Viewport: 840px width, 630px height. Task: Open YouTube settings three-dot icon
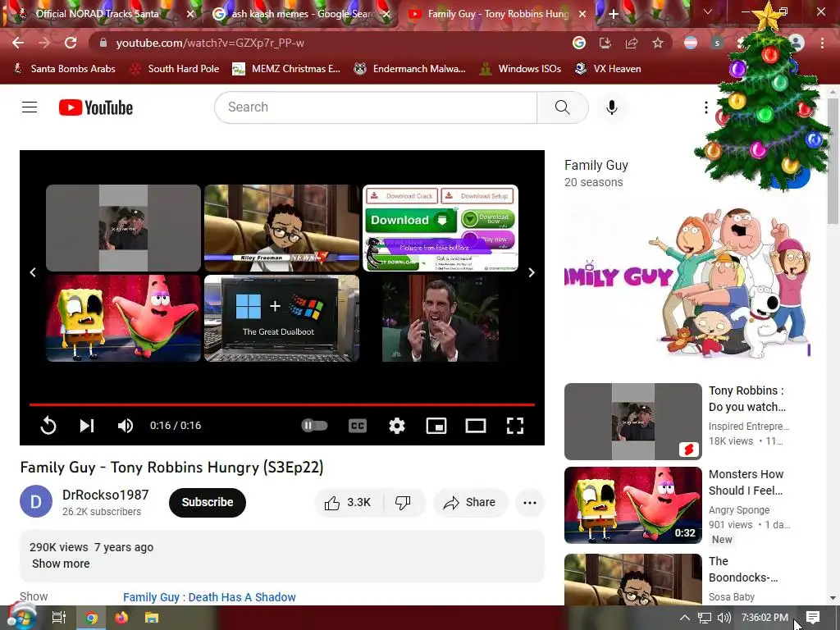click(706, 107)
